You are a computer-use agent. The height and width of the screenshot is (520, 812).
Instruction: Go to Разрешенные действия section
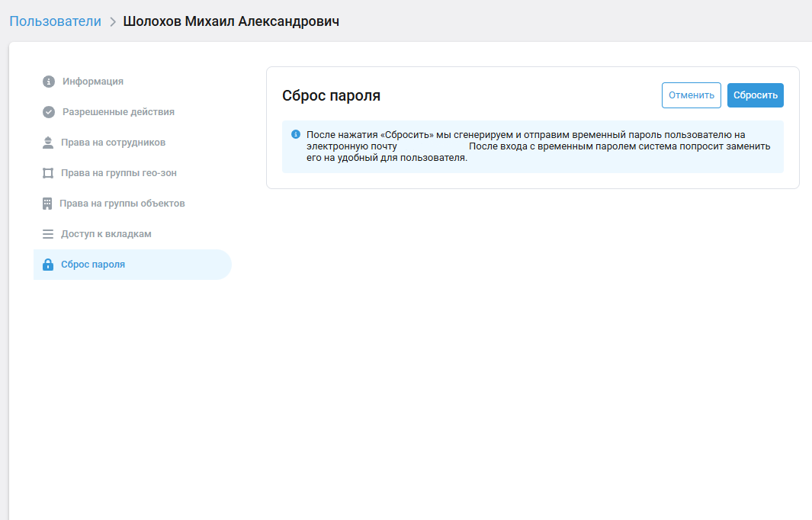tap(118, 112)
